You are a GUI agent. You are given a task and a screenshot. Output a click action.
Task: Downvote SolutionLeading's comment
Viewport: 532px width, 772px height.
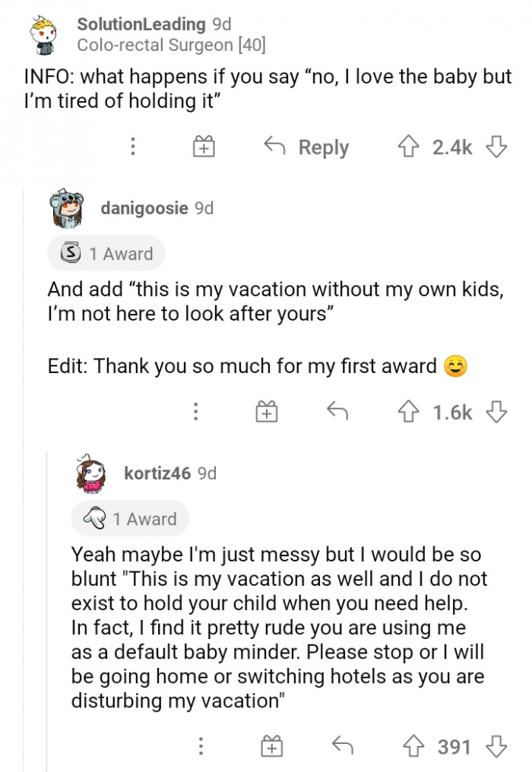tap(496, 146)
